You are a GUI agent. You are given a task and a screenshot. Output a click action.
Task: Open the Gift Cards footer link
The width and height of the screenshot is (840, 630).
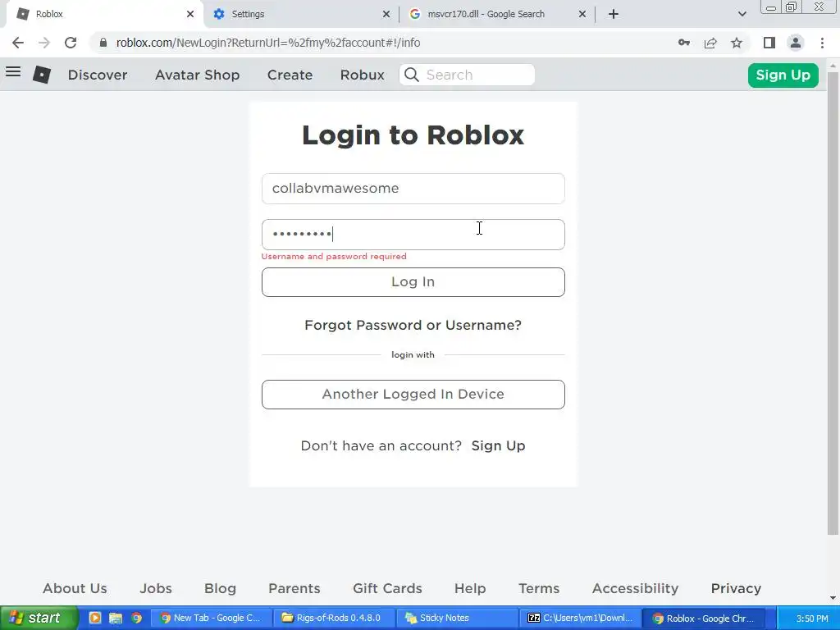[387, 588]
